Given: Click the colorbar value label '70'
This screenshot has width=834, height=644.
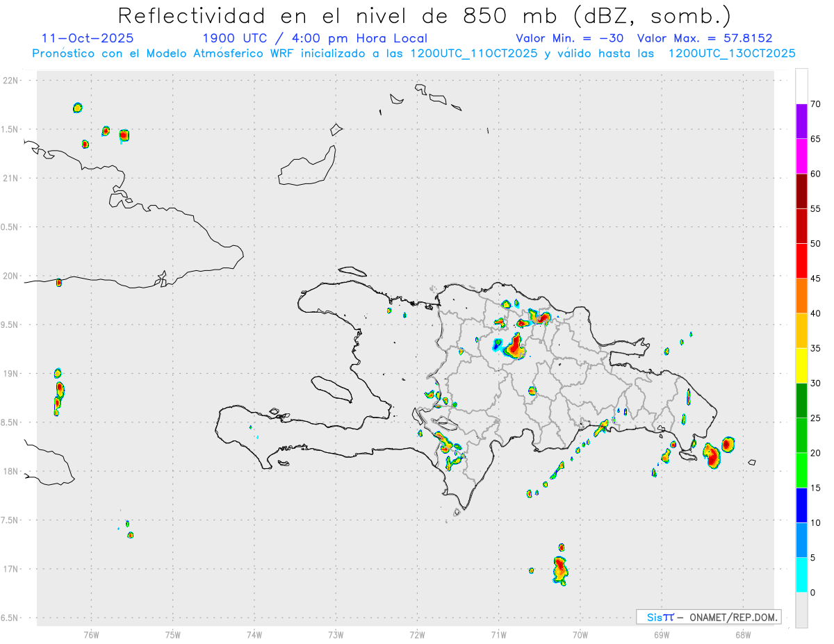Looking at the screenshot, I should click(x=815, y=104).
